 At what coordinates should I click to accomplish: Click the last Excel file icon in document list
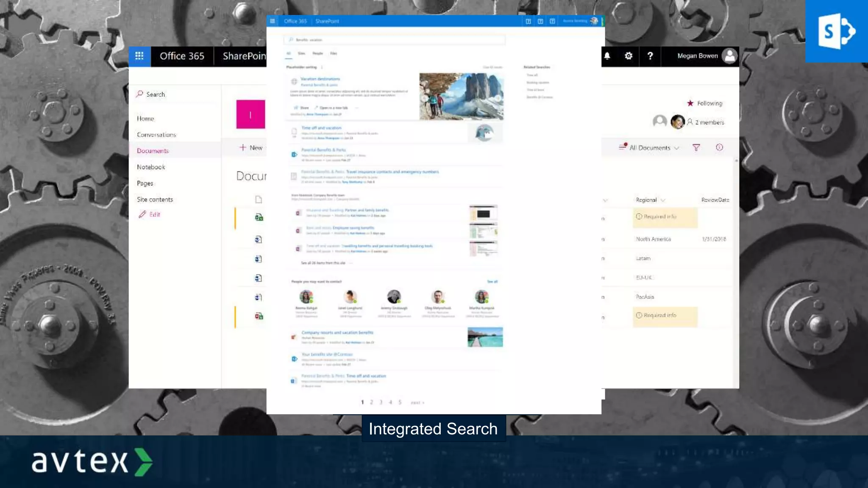(259, 316)
